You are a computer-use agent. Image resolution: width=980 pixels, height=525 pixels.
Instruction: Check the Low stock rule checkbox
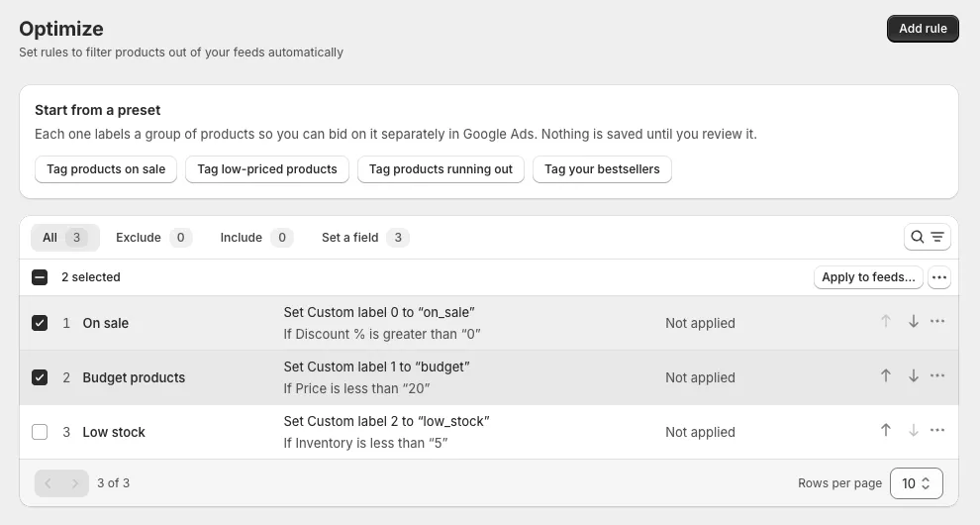(x=40, y=432)
